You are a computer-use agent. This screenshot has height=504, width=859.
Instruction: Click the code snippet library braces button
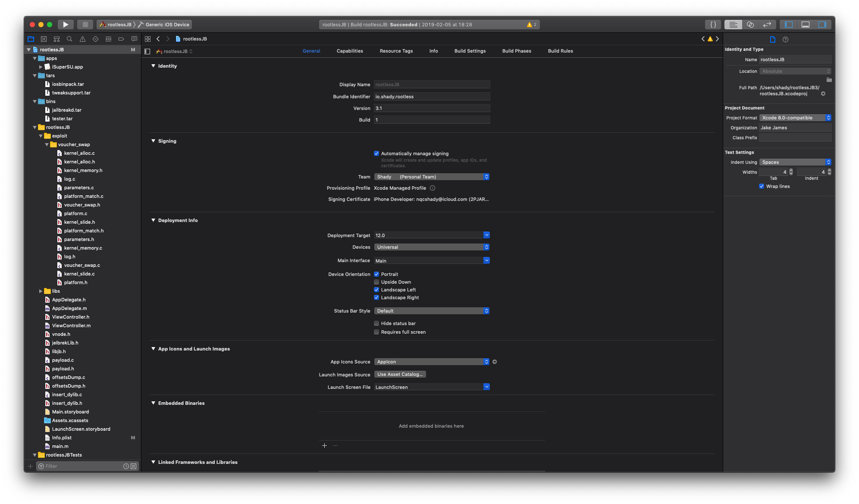coord(713,25)
